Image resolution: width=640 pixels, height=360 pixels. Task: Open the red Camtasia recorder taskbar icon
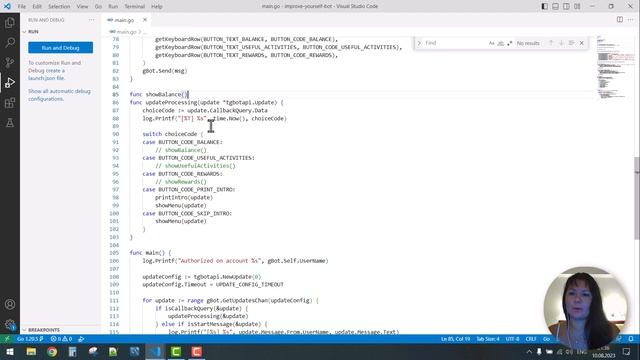197,351
